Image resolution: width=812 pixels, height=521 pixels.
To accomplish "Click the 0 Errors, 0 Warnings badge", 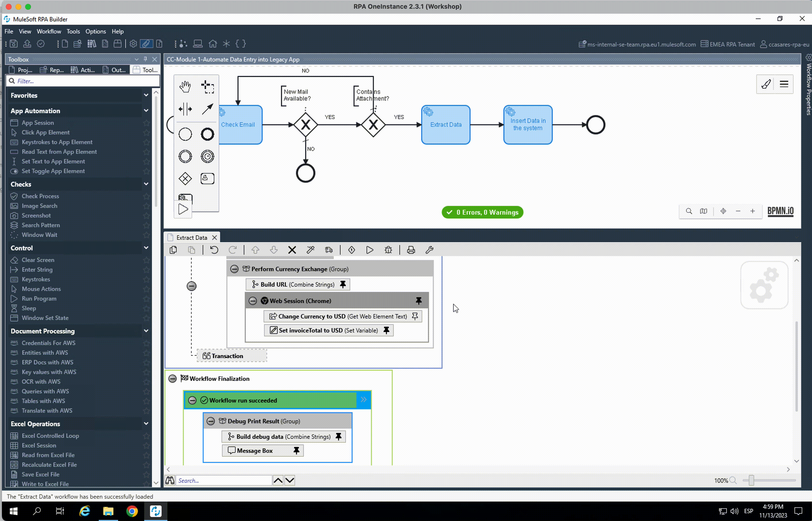I will point(482,212).
